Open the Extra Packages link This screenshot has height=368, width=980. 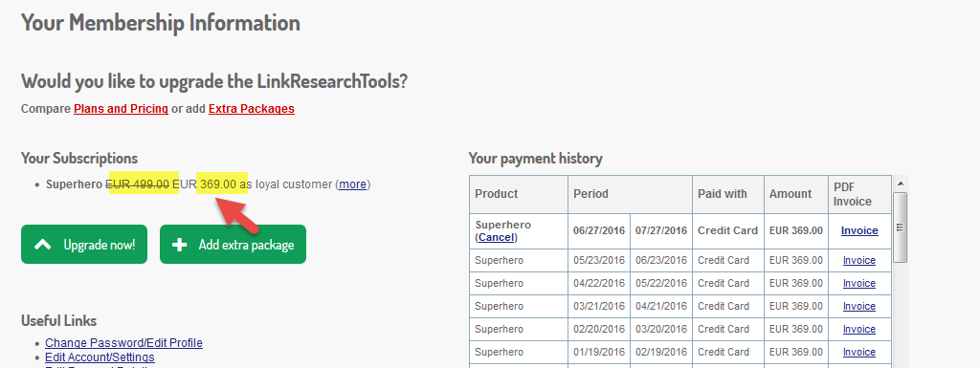252,109
